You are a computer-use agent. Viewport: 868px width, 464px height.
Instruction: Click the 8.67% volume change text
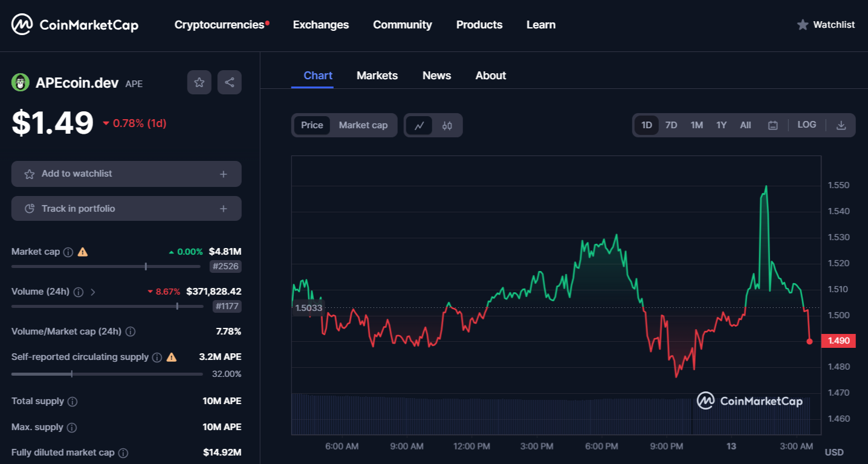pyautogui.click(x=164, y=292)
